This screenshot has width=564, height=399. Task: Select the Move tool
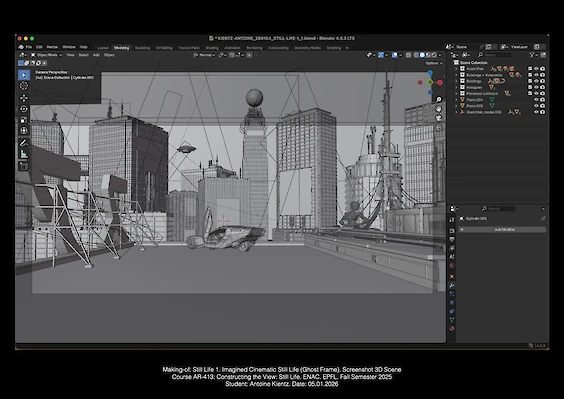(x=24, y=98)
